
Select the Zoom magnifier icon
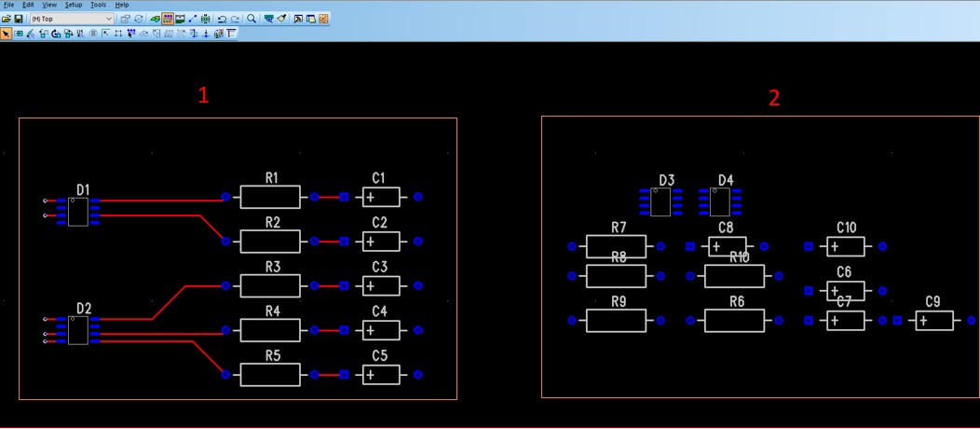coord(252,19)
